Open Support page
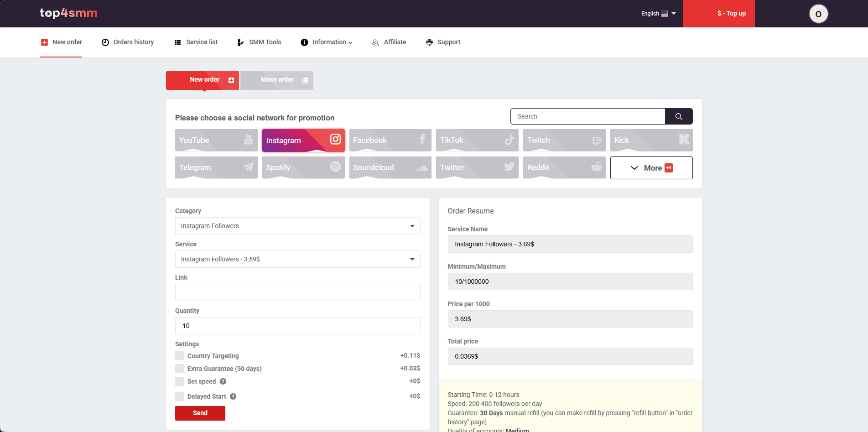This screenshot has width=868, height=432. tap(443, 42)
